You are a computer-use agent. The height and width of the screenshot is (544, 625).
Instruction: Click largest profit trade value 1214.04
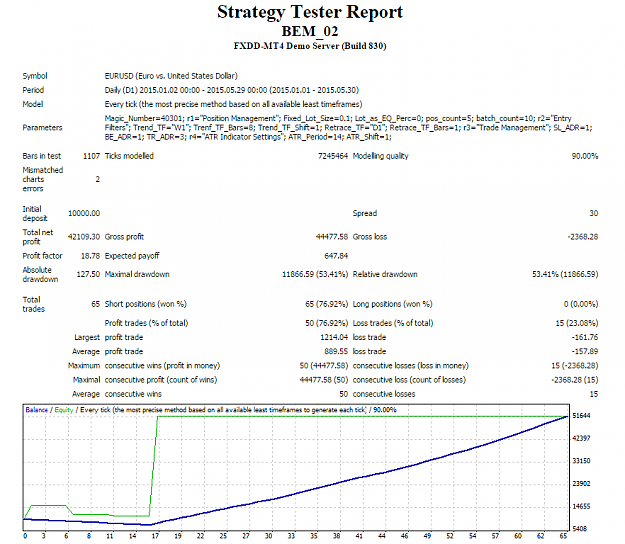point(334,337)
